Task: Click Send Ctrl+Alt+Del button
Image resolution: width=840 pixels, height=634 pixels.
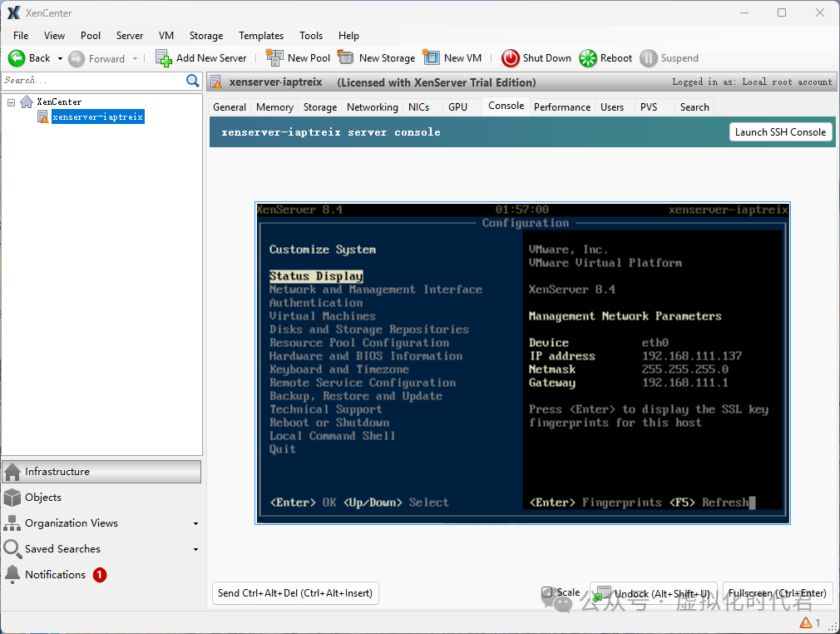Action: [295, 593]
